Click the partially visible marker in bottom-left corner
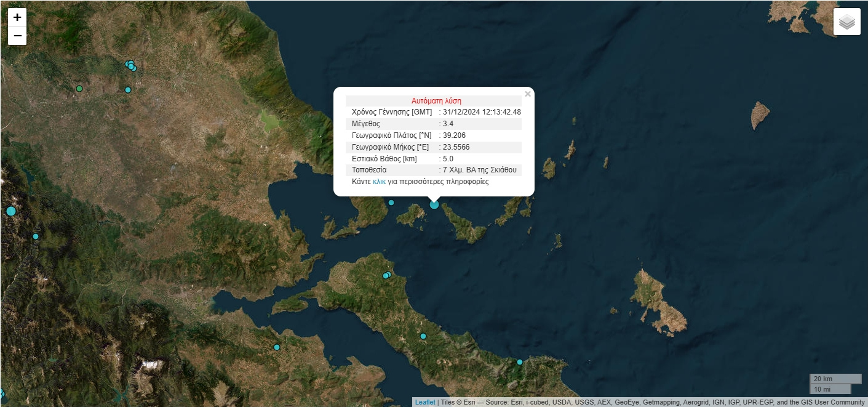This screenshot has height=407, width=868. pyautogui.click(x=2, y=393)
